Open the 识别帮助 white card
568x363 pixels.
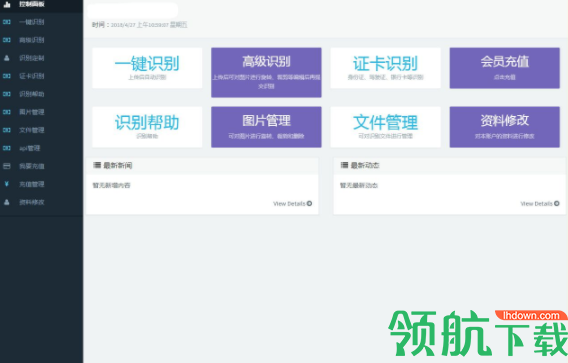coord(147,127)
